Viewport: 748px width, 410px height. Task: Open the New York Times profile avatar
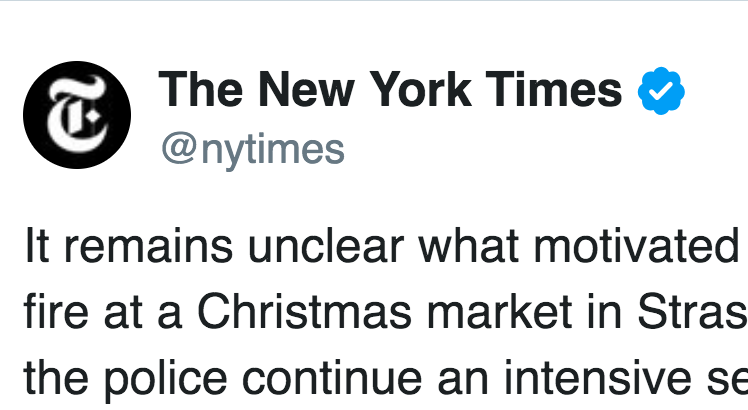(77, 115)
